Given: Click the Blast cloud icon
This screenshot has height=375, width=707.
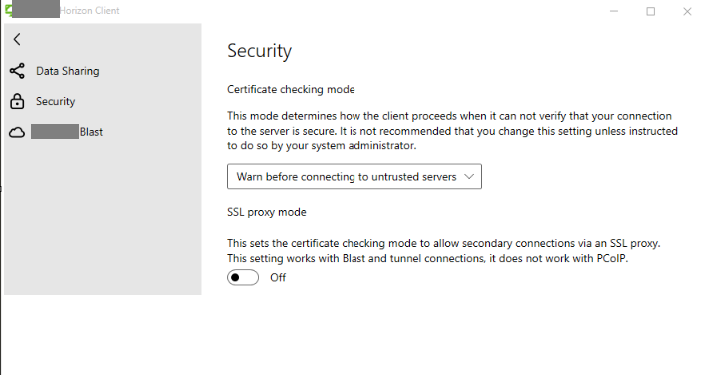Looking at the screenshot, I should point(17,133).
